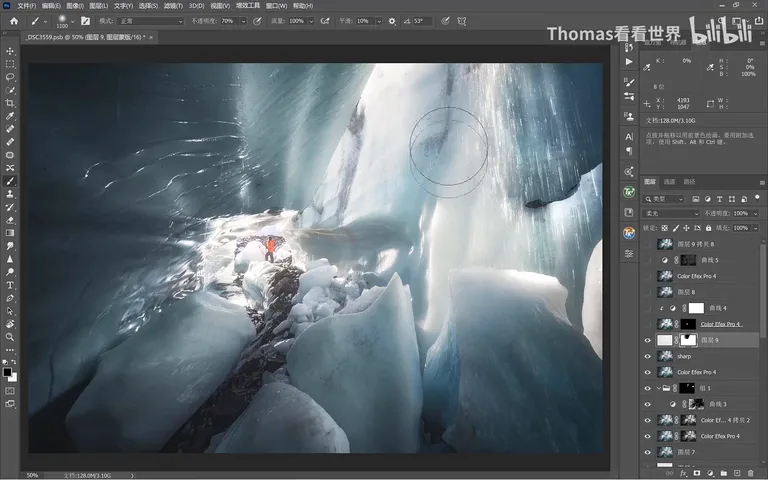Show the 曲线 5 layer

(648, 261)
